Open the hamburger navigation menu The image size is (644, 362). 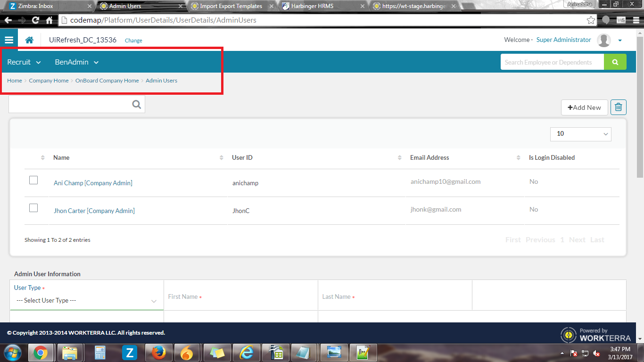9,40
